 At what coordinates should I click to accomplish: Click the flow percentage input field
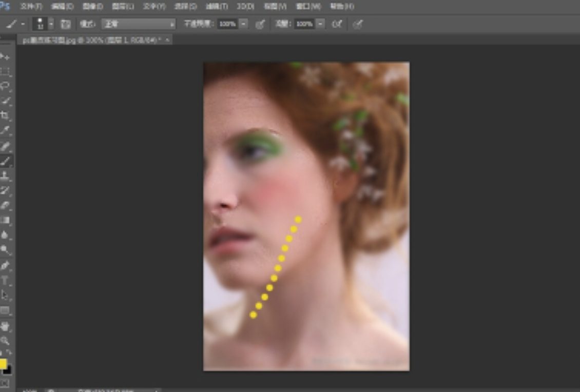click(304, 24)
